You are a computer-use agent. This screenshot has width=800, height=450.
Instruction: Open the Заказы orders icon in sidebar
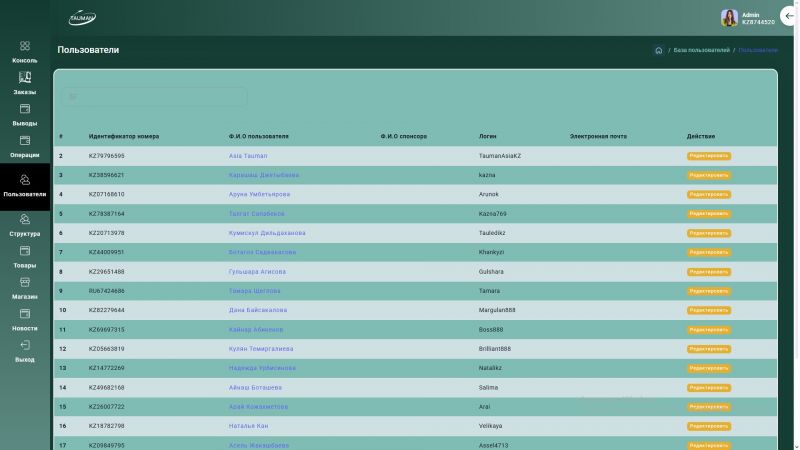point(25,77)
